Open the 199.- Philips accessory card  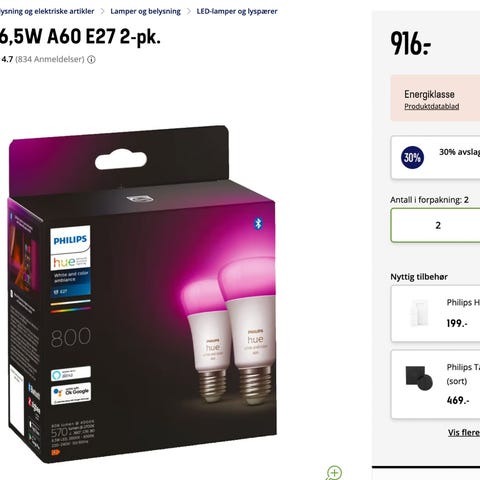click(436, 314)
